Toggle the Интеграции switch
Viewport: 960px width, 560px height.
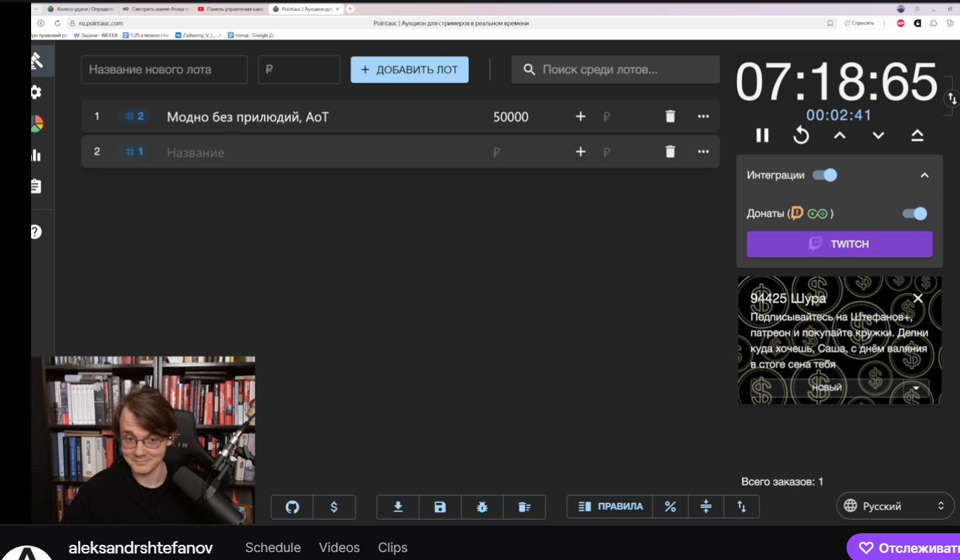pos(825,175)
